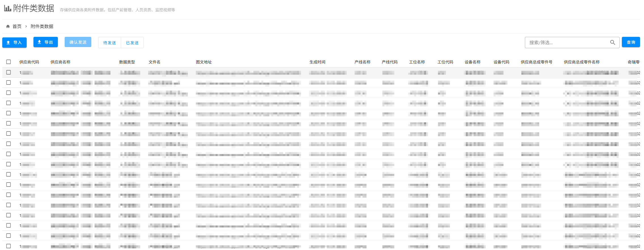
Task: Focus the 搜索/筛选 search input field
Action: pyautogui.click(x=567, y=43)
